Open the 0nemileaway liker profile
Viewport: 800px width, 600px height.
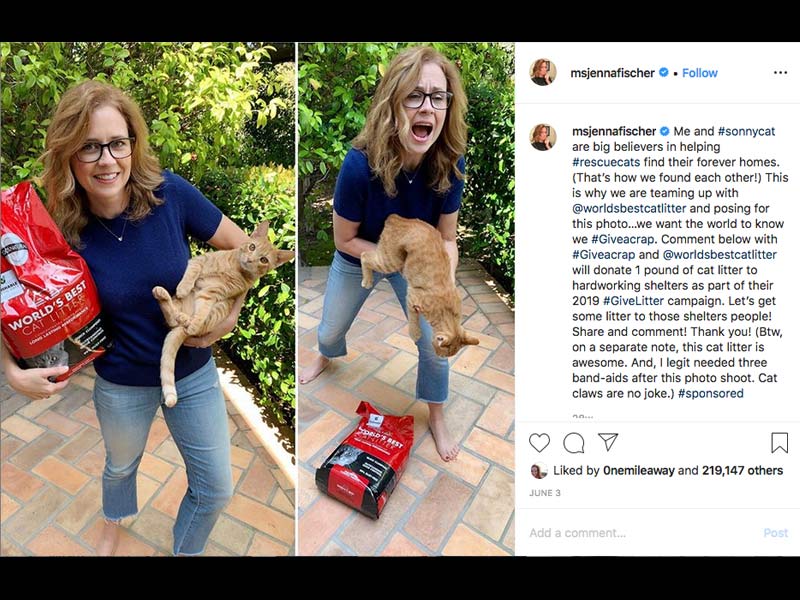[639, 470]
